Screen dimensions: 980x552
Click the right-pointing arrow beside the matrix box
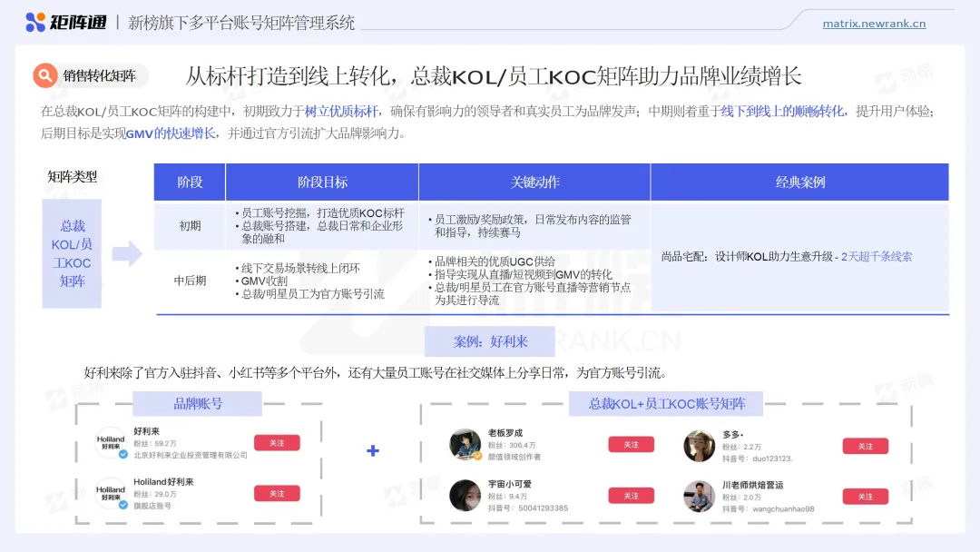pos(127,253)
